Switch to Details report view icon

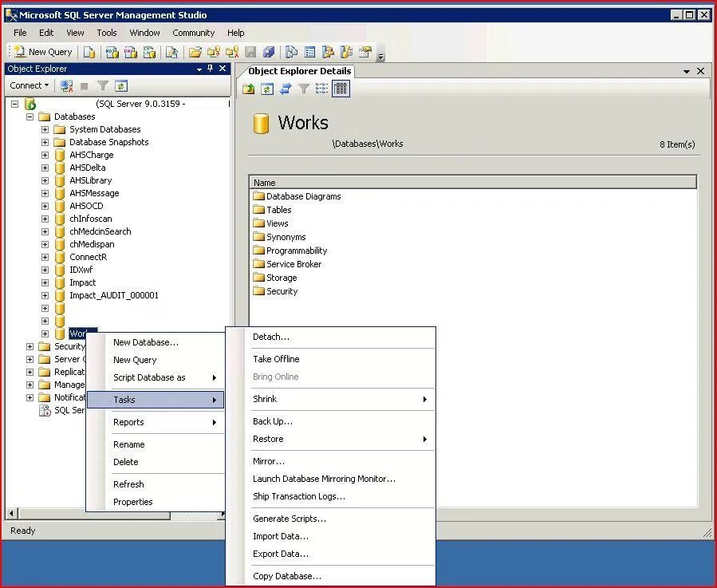341,89
